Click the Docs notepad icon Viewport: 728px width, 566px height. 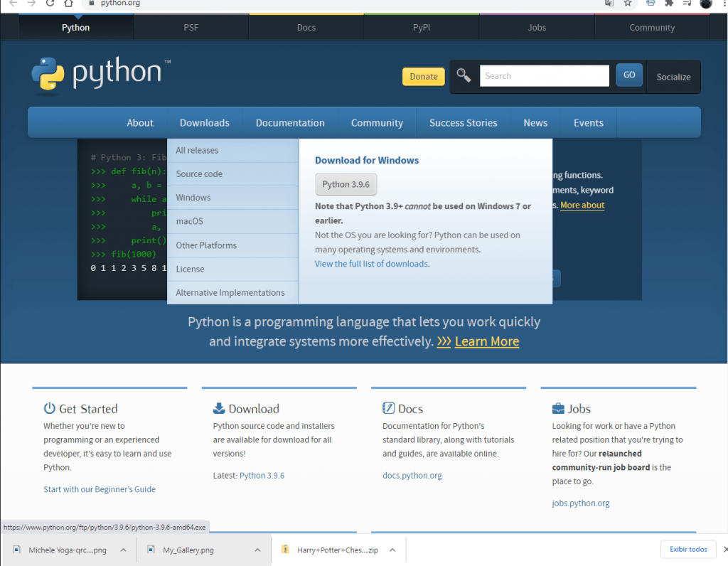click(x=388, y=408)
